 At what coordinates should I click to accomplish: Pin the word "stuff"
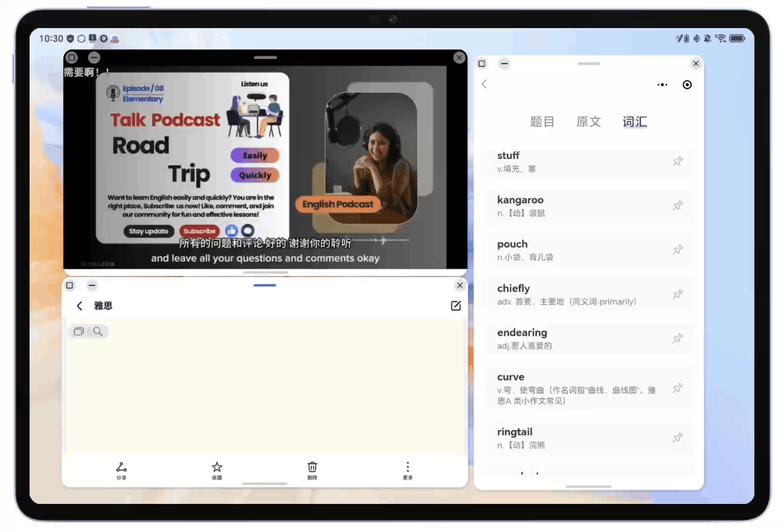pos(677,161)
